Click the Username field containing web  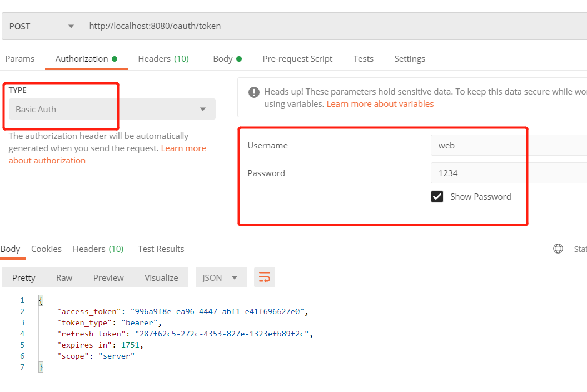[509, 145]
